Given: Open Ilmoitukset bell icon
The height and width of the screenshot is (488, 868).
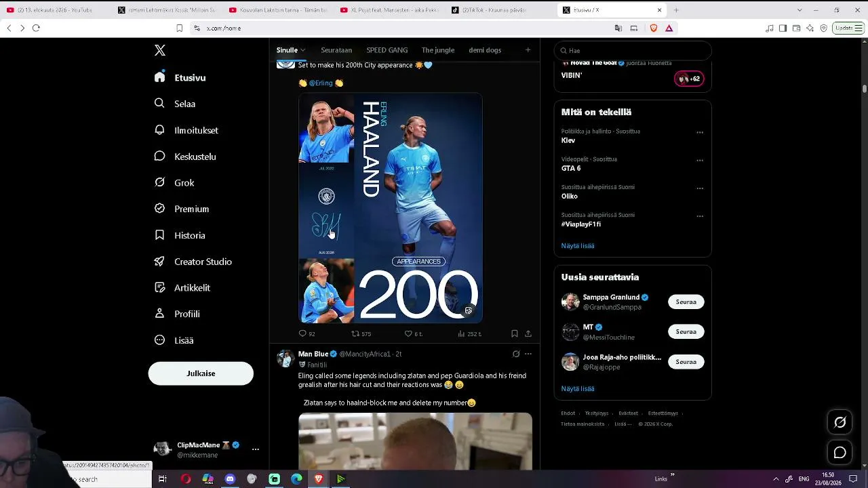Looking at the screenshot, I should pyautogui.click(x=159, y=129).
